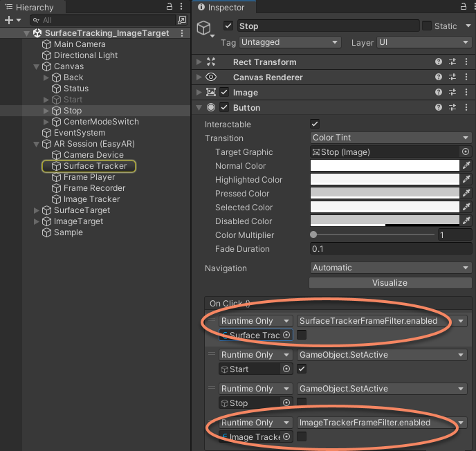476x451 pixels.
Task: Toggle the Interactable checkbox
Action: 315,125
